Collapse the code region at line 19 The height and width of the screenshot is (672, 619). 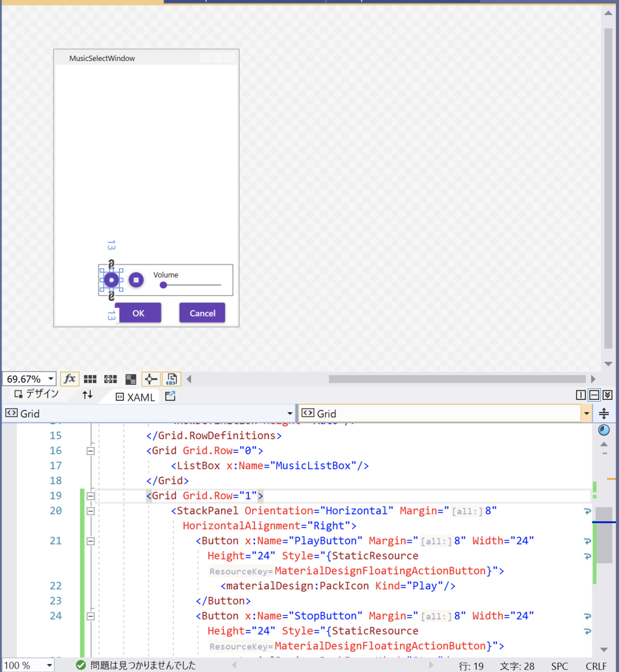90,496
